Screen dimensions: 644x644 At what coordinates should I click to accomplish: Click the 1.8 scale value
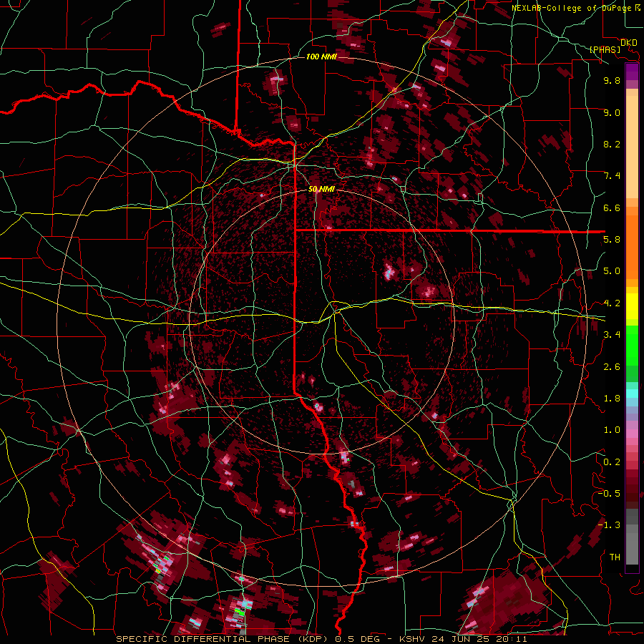(x=612, y=399)
